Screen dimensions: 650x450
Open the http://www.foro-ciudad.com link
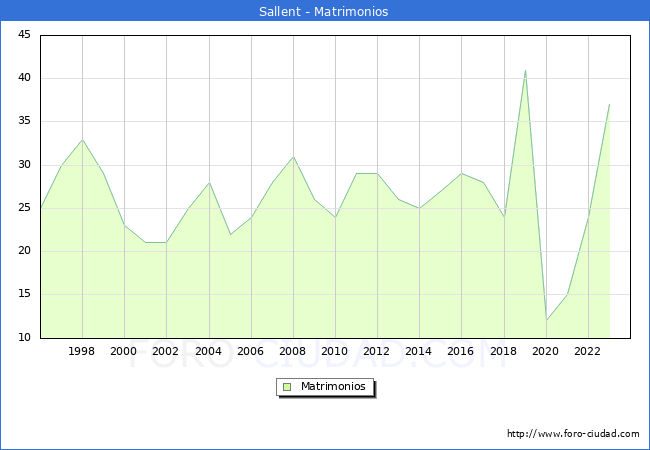pyautogui.click(x=573, y=433)
